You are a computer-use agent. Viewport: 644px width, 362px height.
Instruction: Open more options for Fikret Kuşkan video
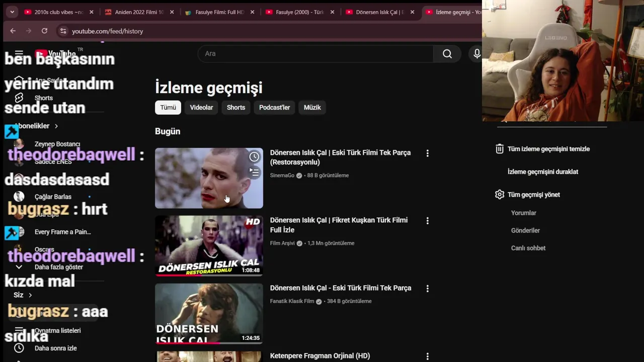click(x=428, y=221)
